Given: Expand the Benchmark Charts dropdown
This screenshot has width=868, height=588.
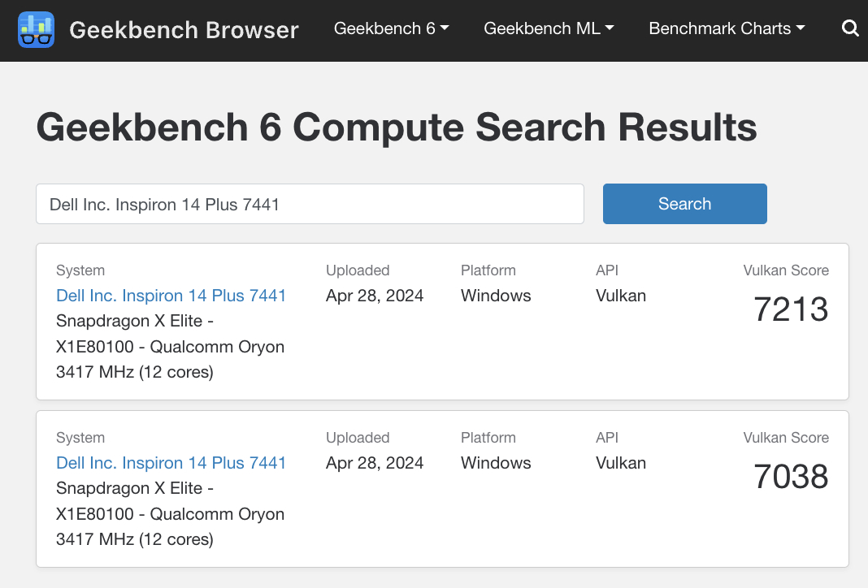Looking at the screenshot, I should [727, 29].
